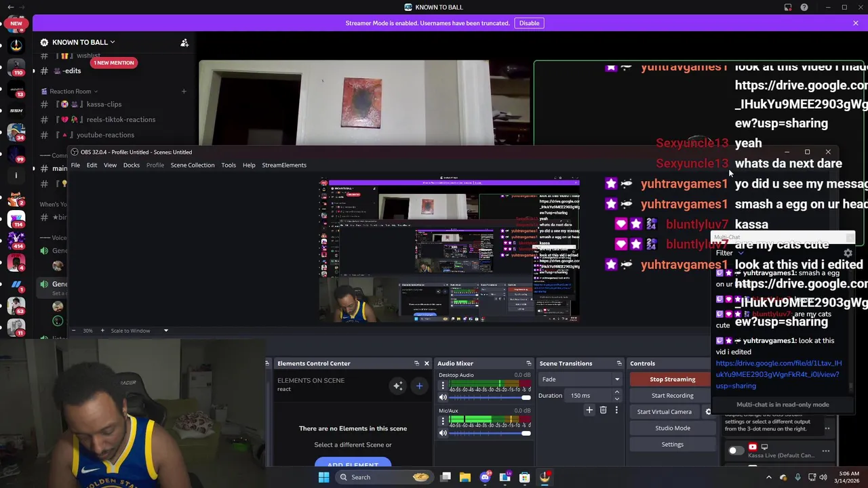Close the Elements Control Center dock
This screenshot has width=868, height=488.
(x=427, y=363)
